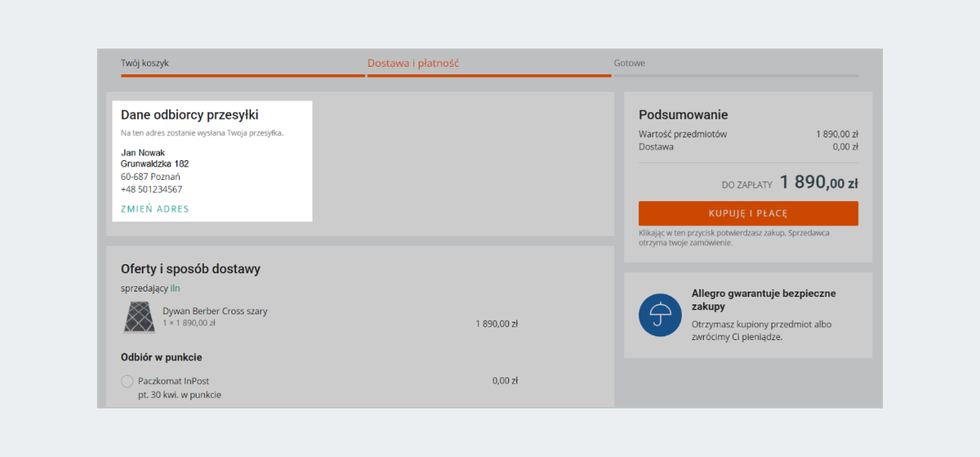The height and width of the screenshot is (457, 980).
Task: Click the Dane odbiorcy przesyłki heading
Action: [x=189, y=115]
